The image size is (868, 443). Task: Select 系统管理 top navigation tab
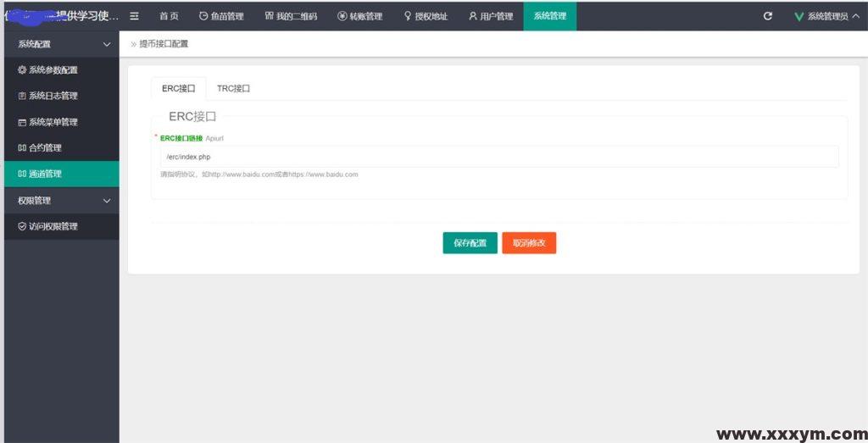pos(549,16)
